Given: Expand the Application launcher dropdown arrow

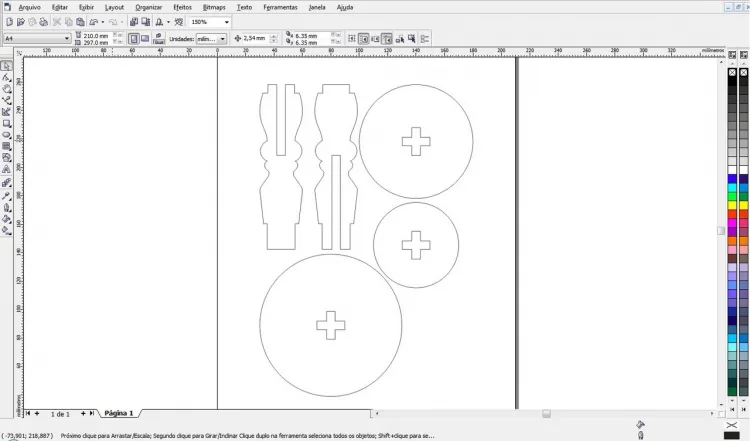Looking at the screenshot, I should (168, 22).
